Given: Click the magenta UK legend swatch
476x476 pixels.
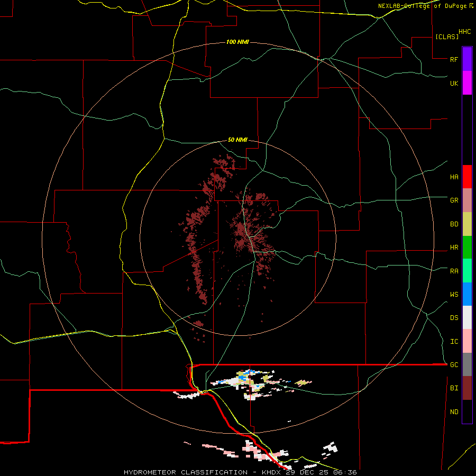Looking at the screenshot, I should (x=467, y=83).
